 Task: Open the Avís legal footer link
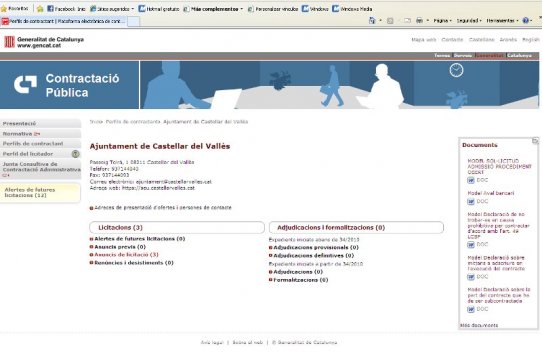point(212,343)
